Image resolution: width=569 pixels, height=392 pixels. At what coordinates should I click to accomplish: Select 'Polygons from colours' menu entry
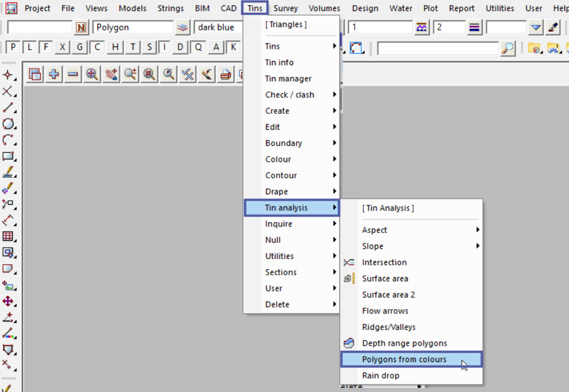point(410,359)
